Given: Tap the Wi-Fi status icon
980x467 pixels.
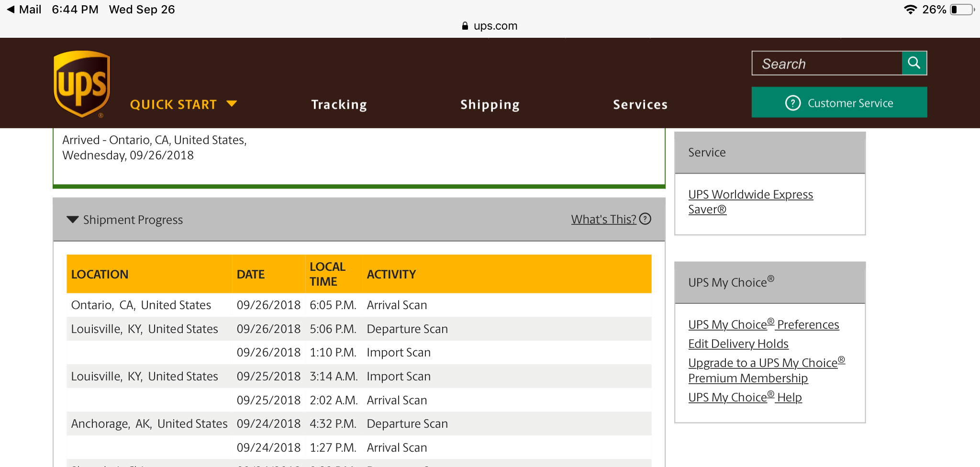Looking at the screenshot, I should [x=910, y=10].
